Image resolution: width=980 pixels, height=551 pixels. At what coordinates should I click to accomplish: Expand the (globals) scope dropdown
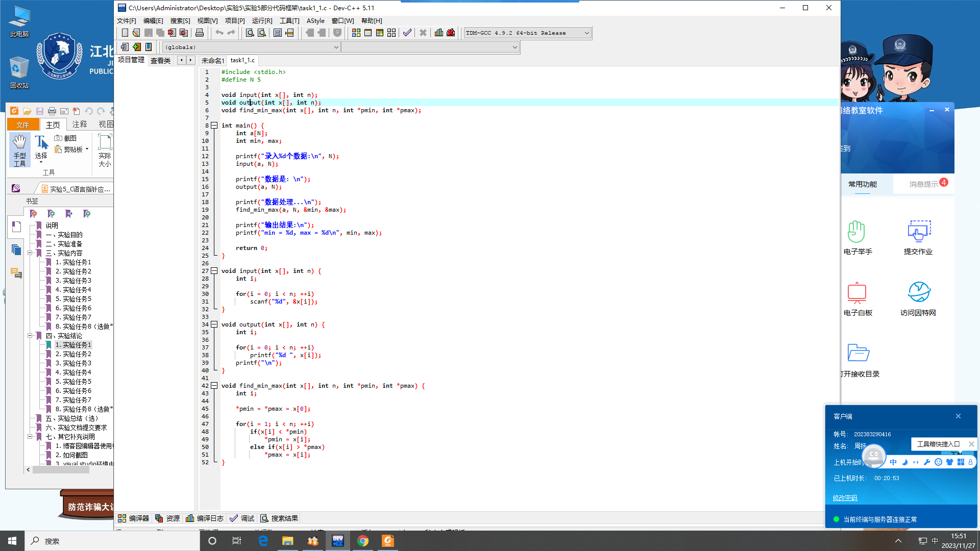[336, 47]
